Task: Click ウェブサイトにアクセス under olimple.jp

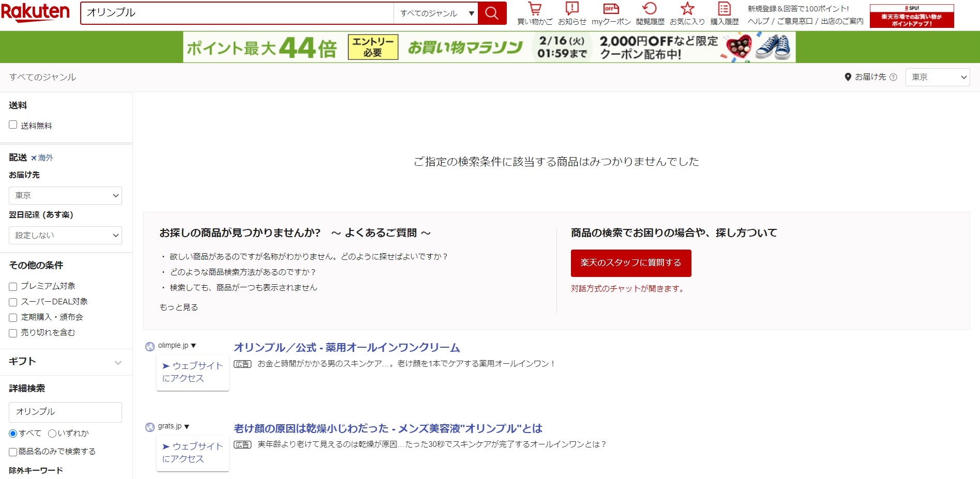Action: click(193, 372)
